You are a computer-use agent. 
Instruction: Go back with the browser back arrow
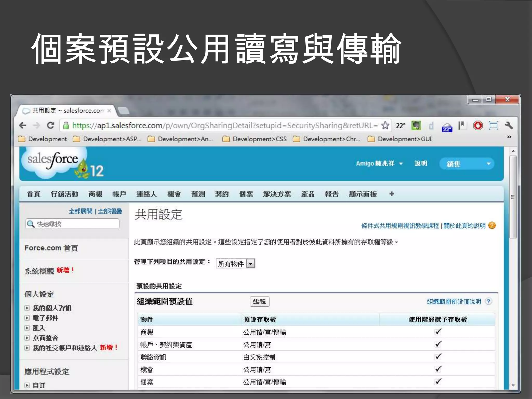[x=23, y=125]
